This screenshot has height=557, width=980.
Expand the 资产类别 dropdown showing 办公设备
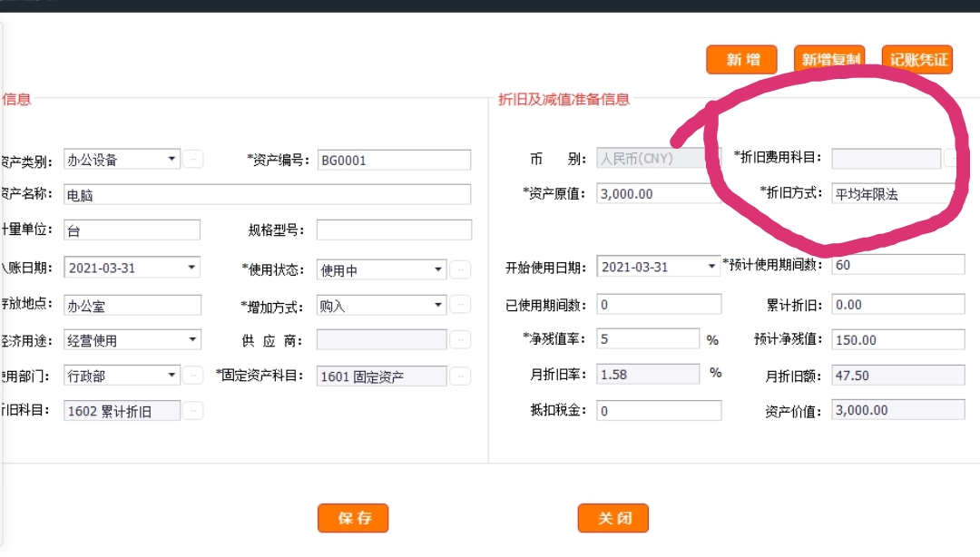click(x=171, y=159)
